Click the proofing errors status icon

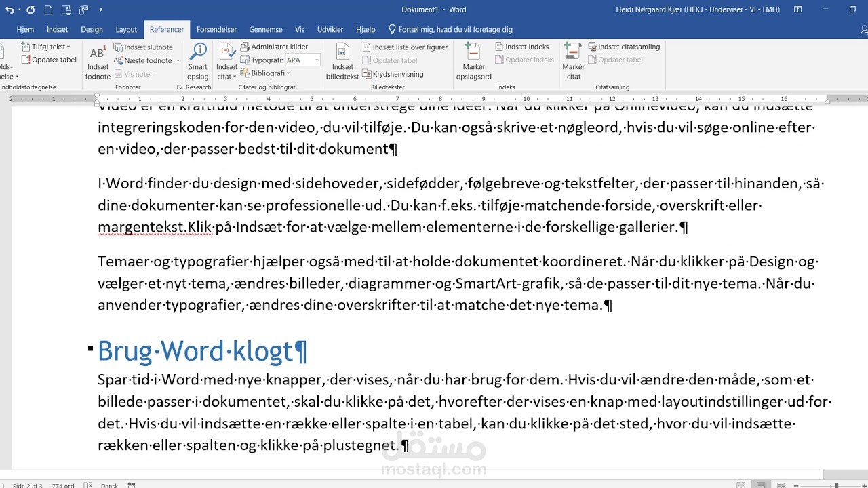click(88, 485)
